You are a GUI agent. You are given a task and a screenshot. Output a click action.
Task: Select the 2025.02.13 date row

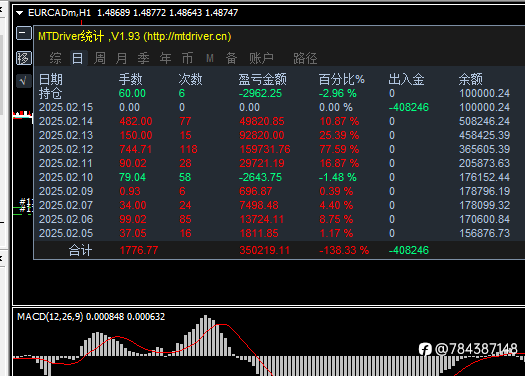click(x=66, y=136)
